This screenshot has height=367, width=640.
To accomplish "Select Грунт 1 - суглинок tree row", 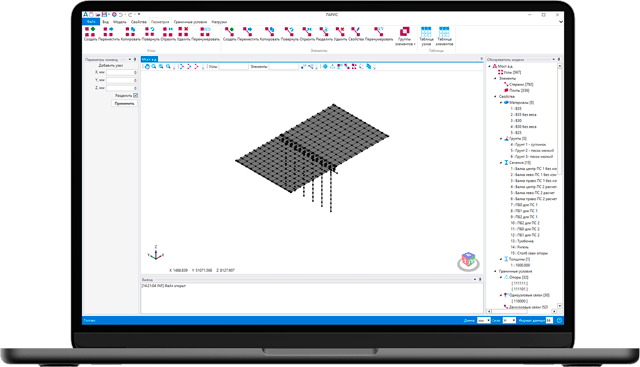I will coord(528,145).
